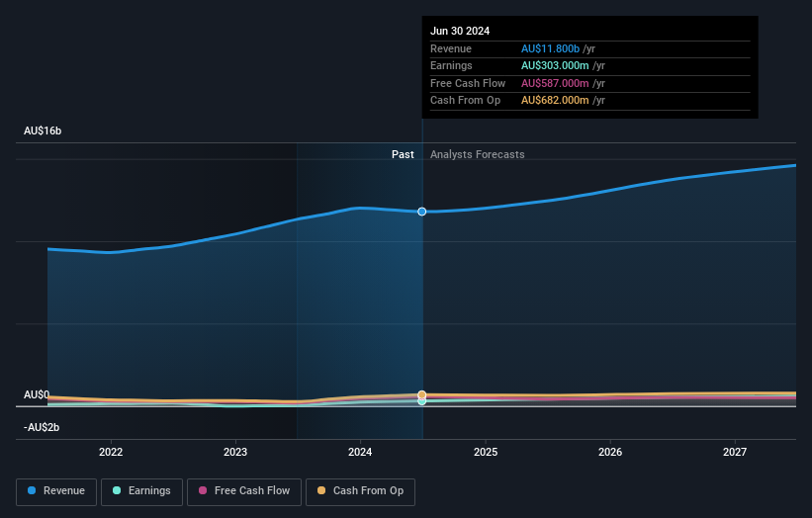Click the AU$0 y-axis label
Viewport: 812px width, 518px height.
point(37,394)
